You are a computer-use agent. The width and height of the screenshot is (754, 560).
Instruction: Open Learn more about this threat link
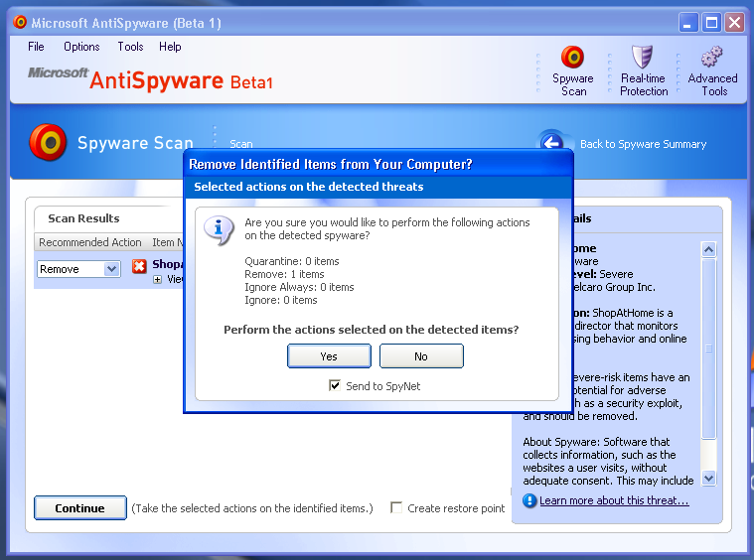[614, 500]
